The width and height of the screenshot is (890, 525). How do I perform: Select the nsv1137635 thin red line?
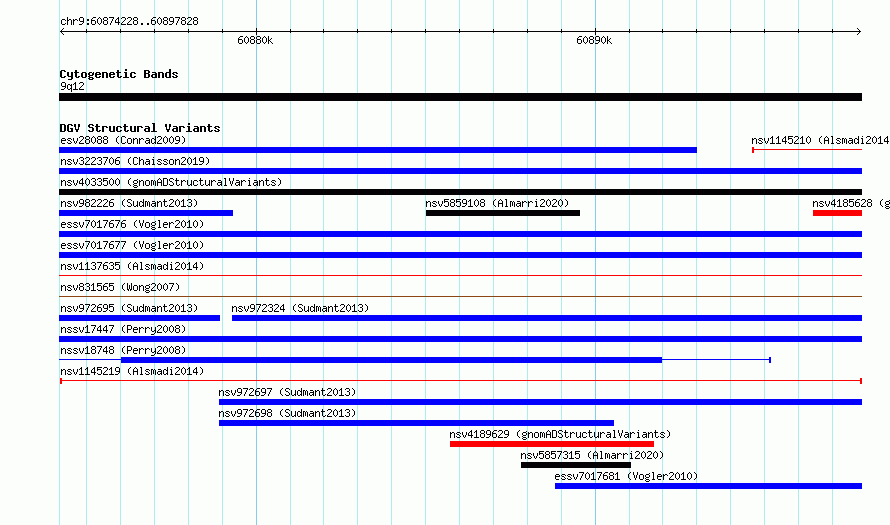[x=461, y=276]
